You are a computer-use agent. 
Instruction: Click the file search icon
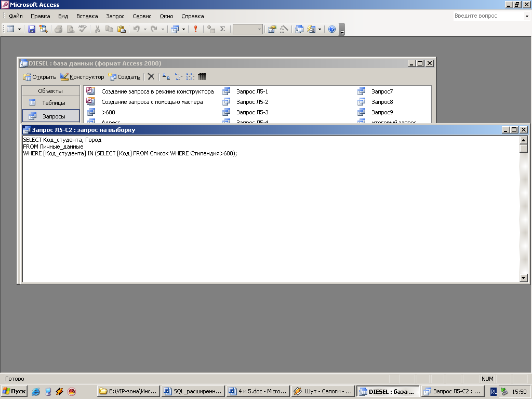click(44, 29)
